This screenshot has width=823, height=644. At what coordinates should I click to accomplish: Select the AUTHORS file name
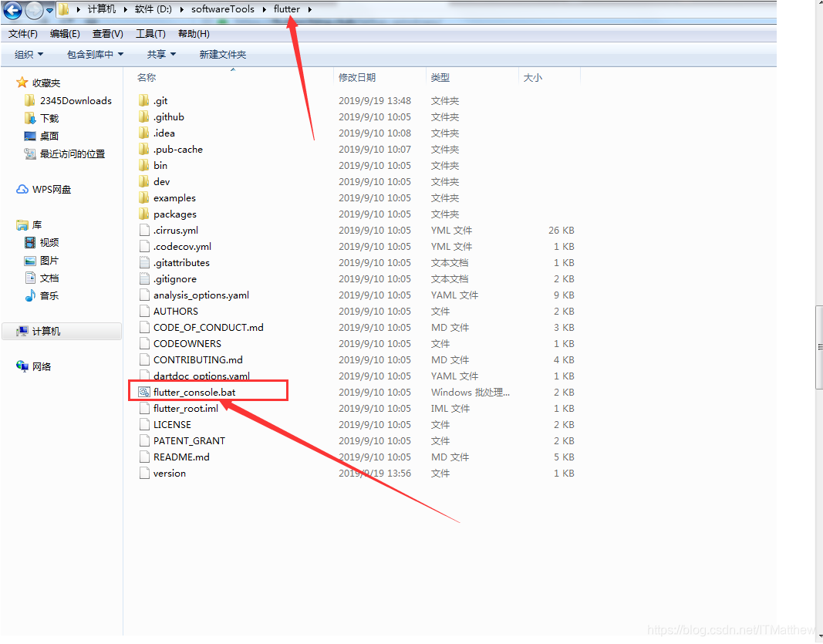tap(175, 312)
